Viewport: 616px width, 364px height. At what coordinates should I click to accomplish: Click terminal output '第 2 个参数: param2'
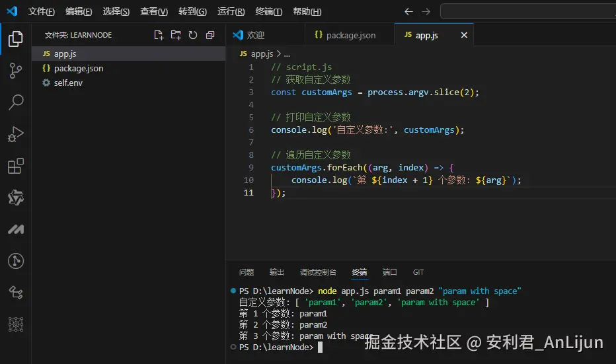pyautogui.click(x=283, y=325)
